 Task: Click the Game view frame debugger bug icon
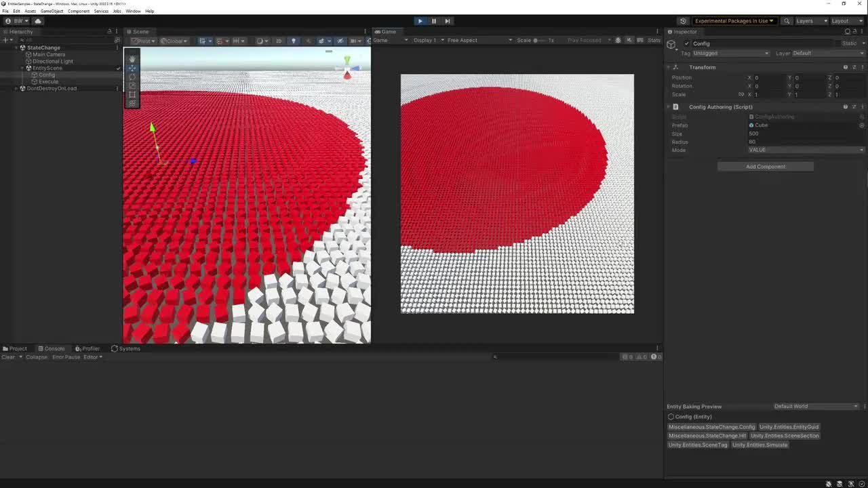click(x=618, y=40)
